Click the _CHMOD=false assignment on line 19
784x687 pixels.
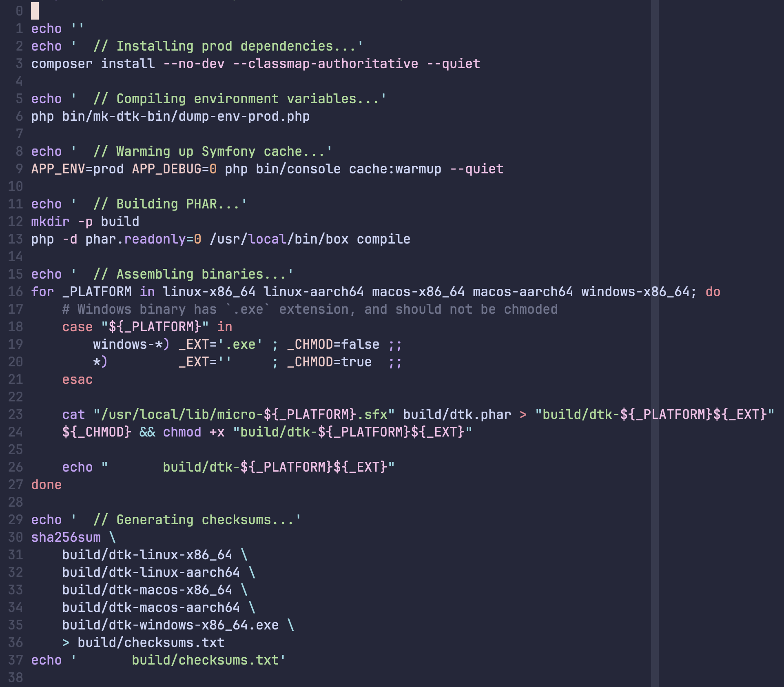pos(333,344)
